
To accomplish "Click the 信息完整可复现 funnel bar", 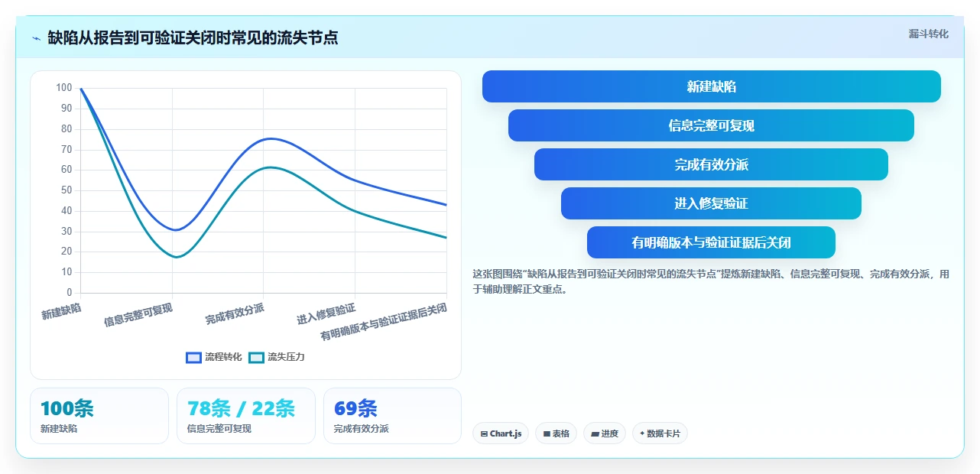I will pyautogui.click(x=711, y=125).
